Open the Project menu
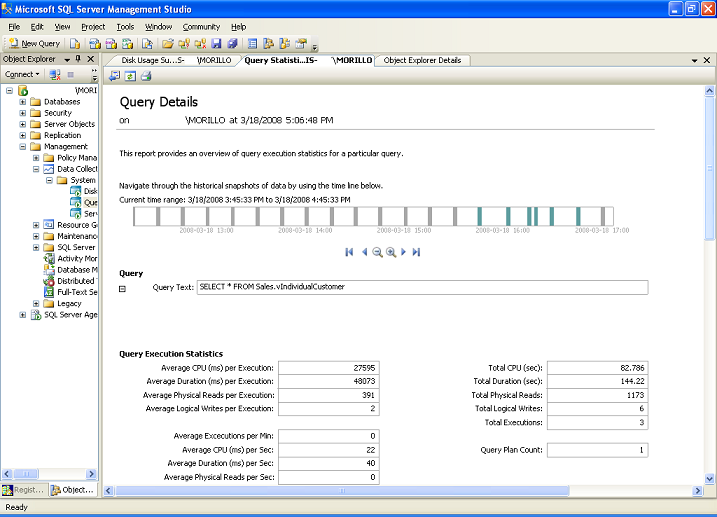The image size is (717, 517). [x=93, y=27]
